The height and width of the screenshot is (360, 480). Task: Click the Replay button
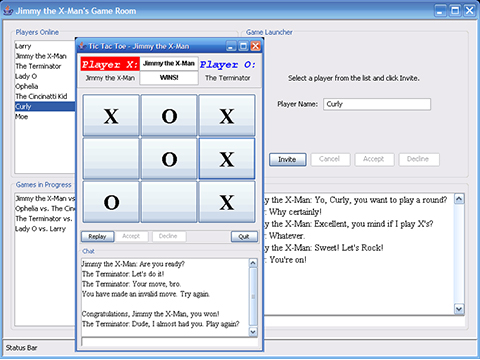point(97,236)
